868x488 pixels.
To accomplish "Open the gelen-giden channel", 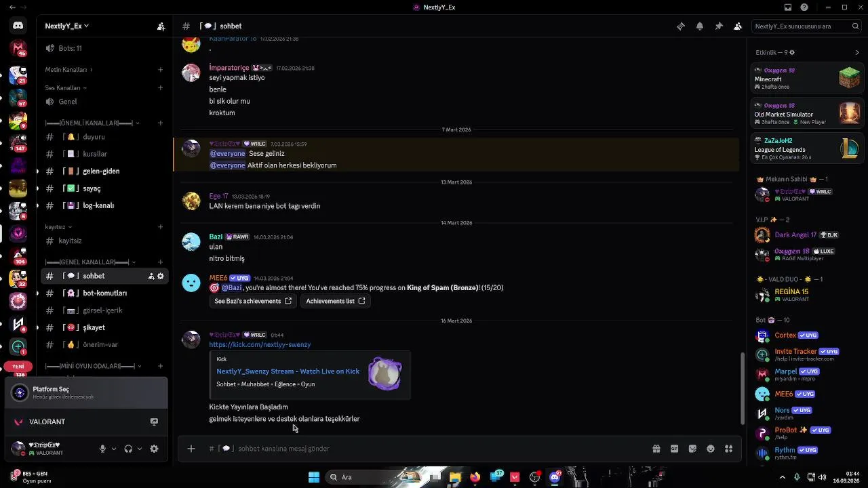I will (104, 171).
